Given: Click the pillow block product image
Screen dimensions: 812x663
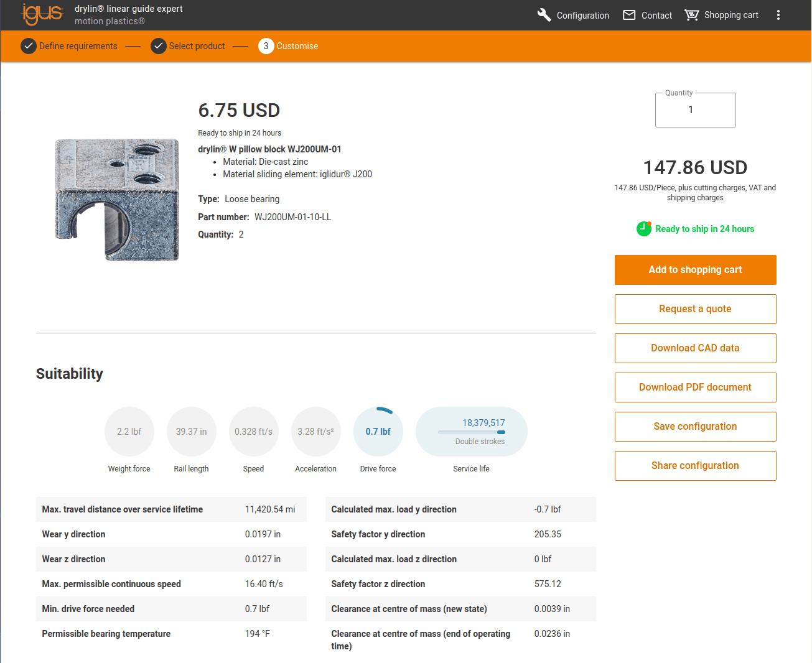Looking at the screenshot, I should coord(117,200).
